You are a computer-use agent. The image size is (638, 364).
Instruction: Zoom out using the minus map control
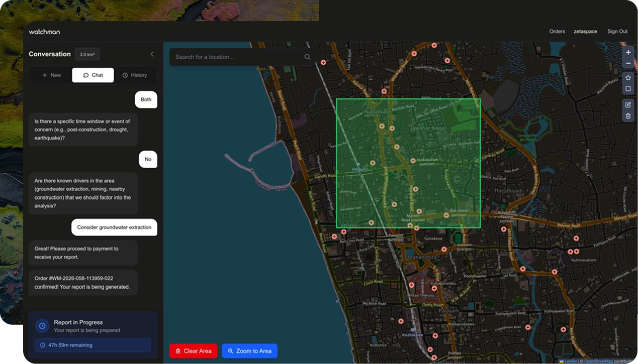click(x=627, y=63)
